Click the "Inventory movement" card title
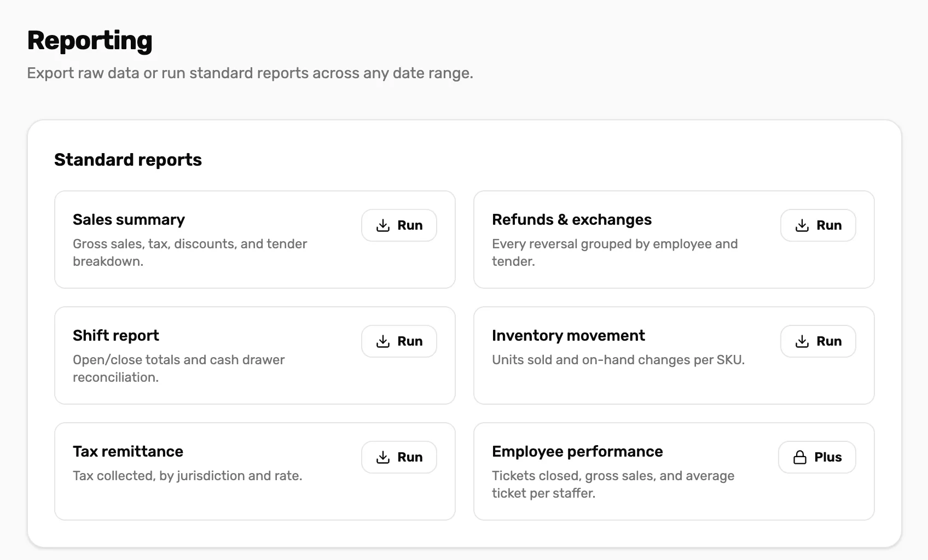 (x=569, y=335)
